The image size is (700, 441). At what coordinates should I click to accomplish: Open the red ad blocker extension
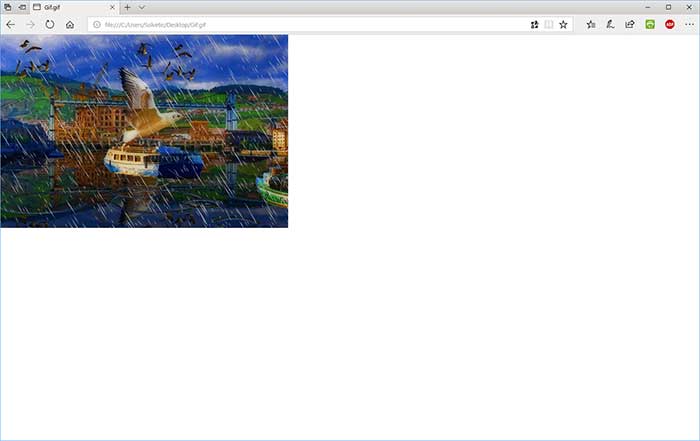point(670,25)
